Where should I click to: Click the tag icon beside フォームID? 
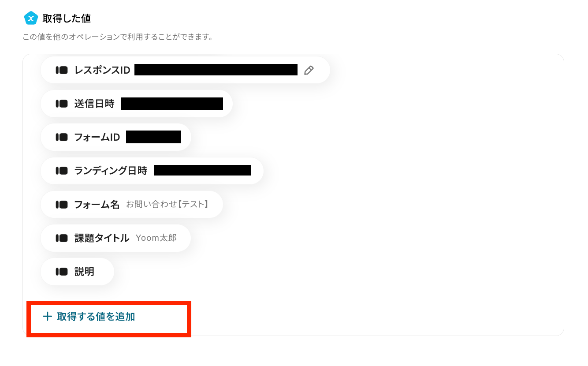[62, 137]
